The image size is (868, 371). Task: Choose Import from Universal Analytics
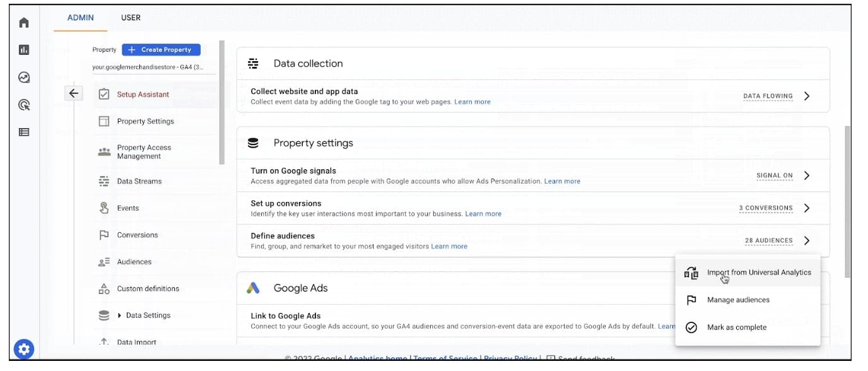(x=748, y=273)
